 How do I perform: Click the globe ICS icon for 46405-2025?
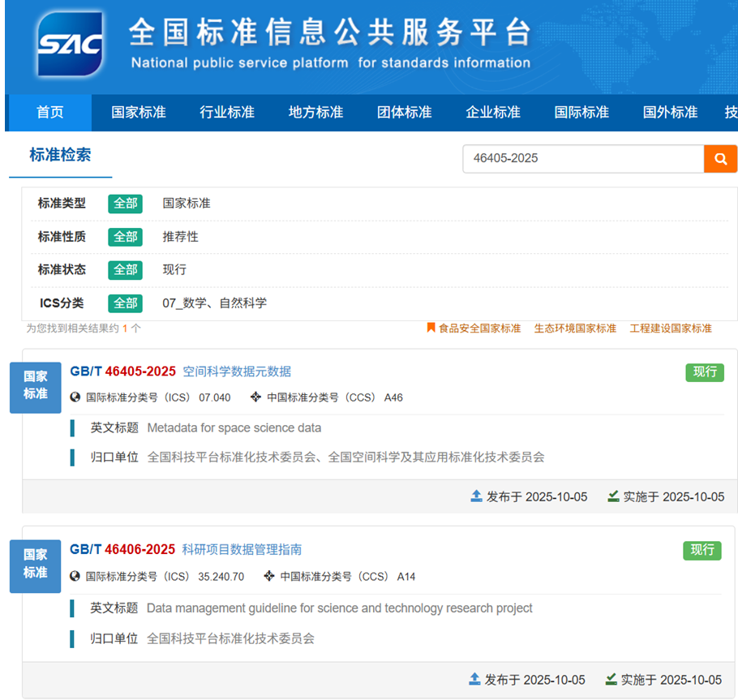click(x=75, y=397)
